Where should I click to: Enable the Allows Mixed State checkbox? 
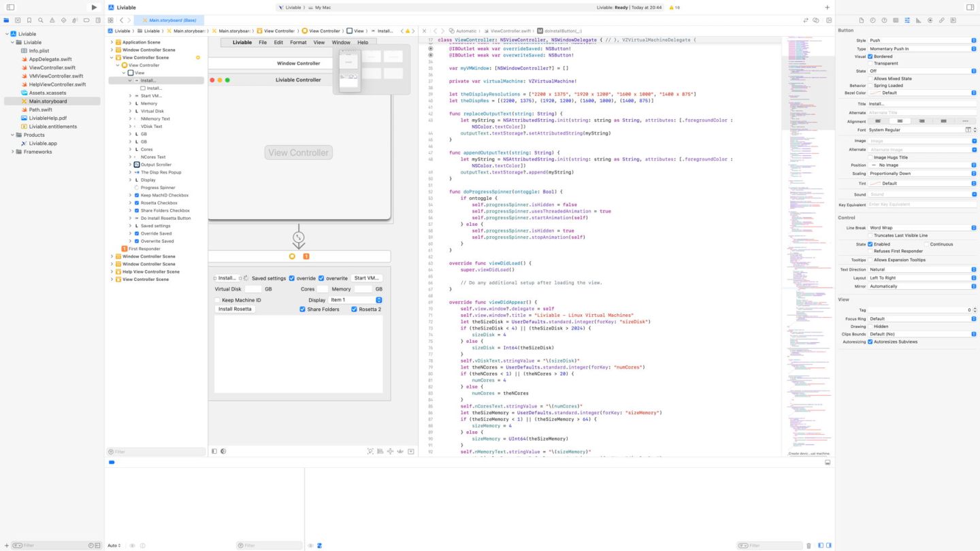(870, 79)
